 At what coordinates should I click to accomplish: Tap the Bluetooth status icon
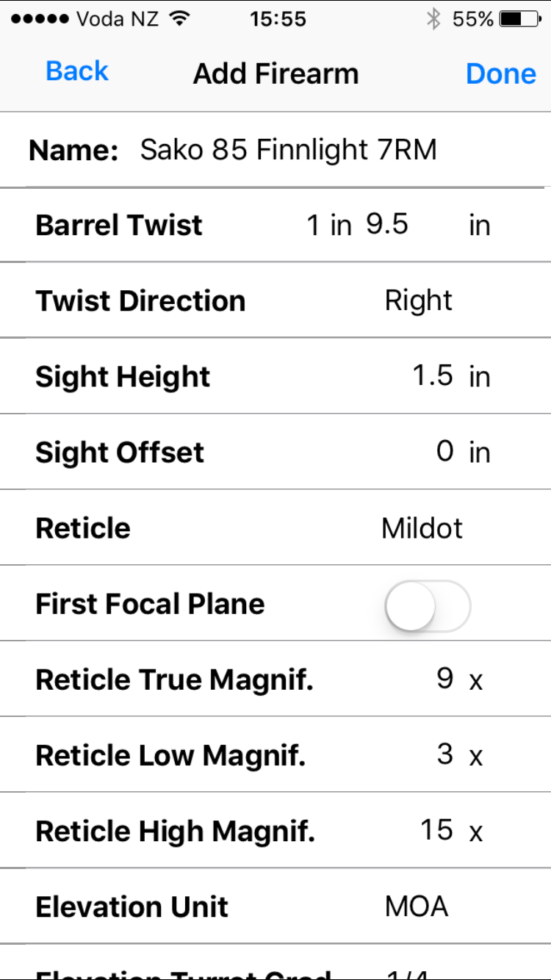tap(433, 19)
